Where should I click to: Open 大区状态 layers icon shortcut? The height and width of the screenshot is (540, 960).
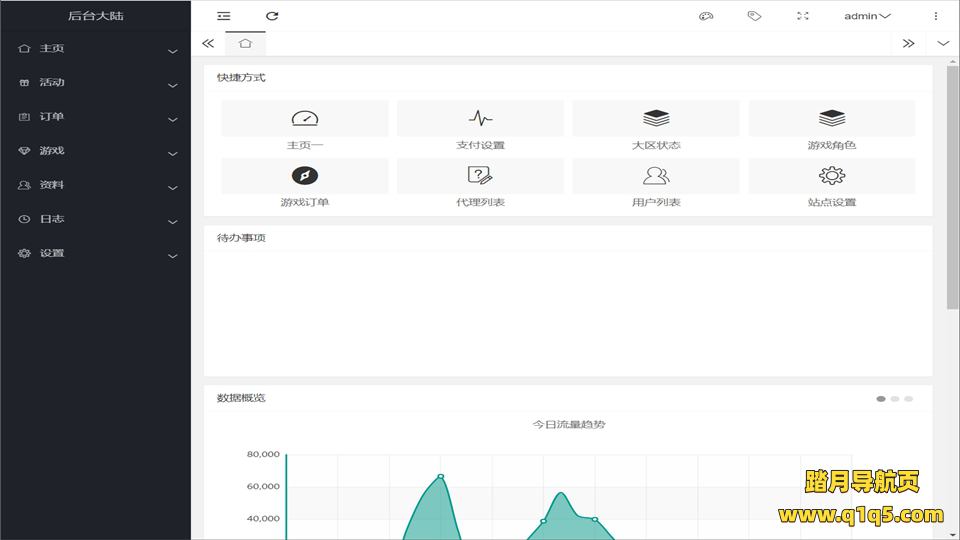pyautogui.click(x=656, y=119)
